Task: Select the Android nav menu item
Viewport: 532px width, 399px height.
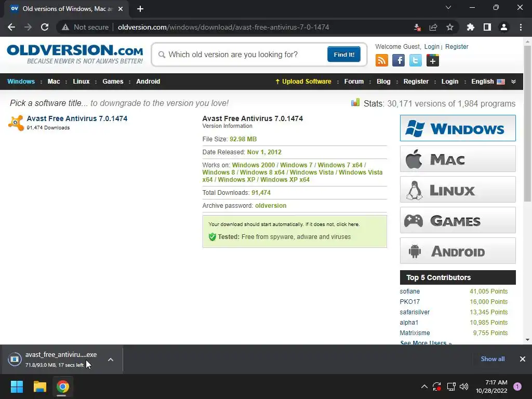Action: (148, 82)
